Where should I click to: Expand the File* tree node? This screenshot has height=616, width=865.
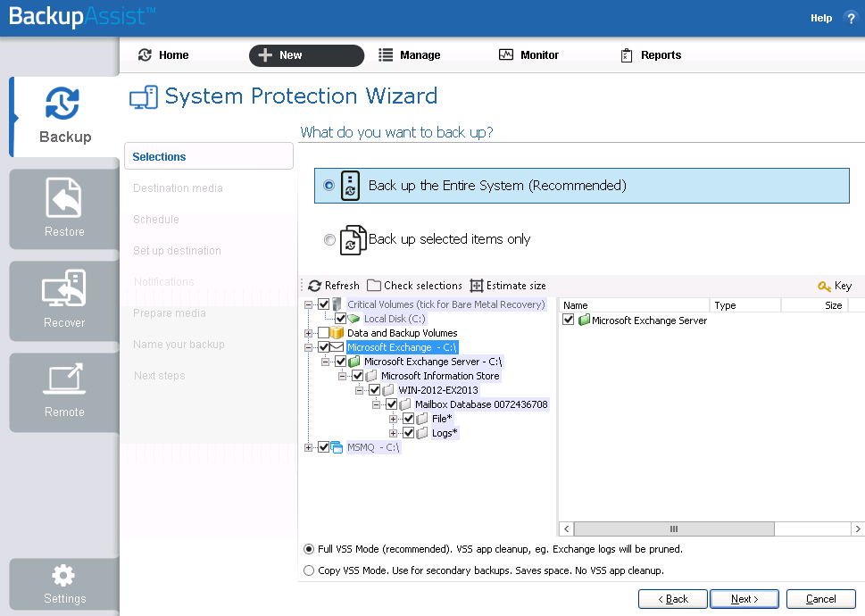tap(394, 419)
